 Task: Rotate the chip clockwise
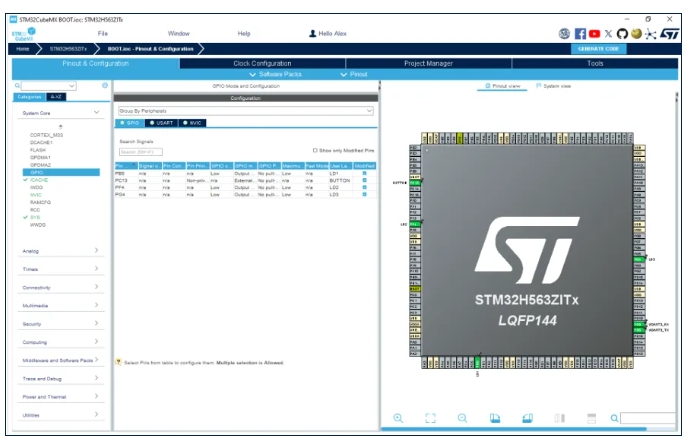point(495,418)
